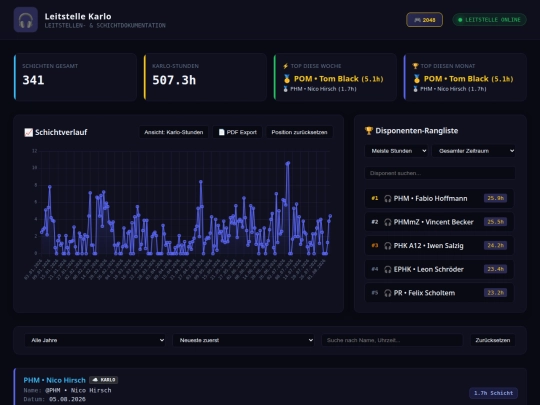540x405 pixels.
Task: Click gold medal icon in Top Diesen Monat
Action: coord(417,79)
